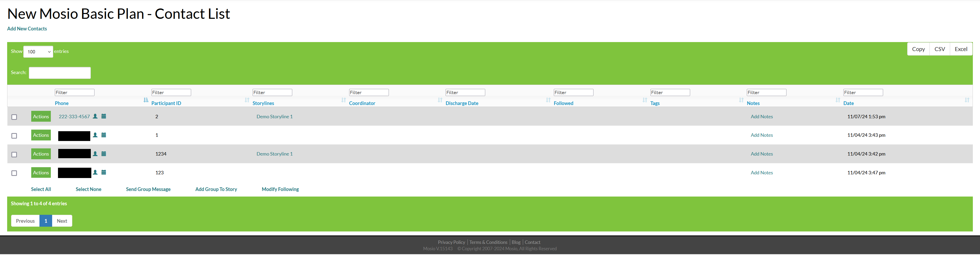The image size is (980, 255).
Task: Export table to Excel
Action: [x=961, y=49]
